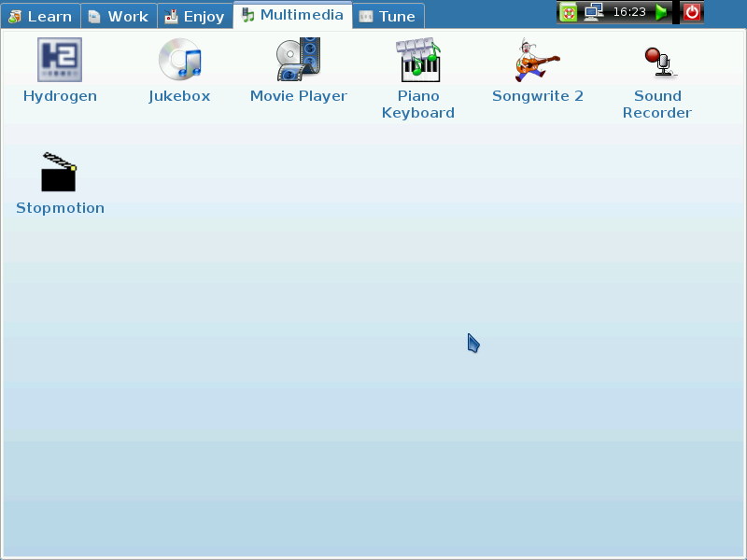
Task: Click the 16:23 clock display
Action: 629,12
